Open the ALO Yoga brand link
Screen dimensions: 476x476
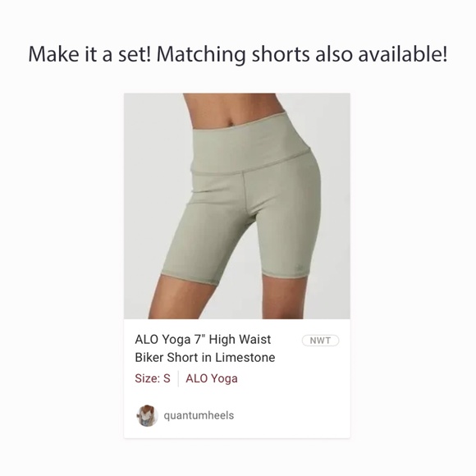(x=212, y=378)
